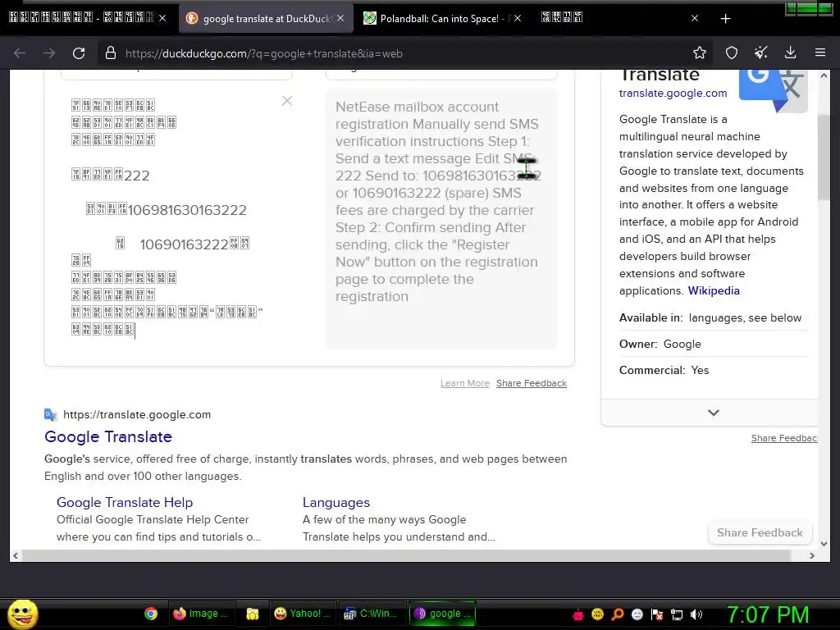Open the google taskbar window

[442, 614]
